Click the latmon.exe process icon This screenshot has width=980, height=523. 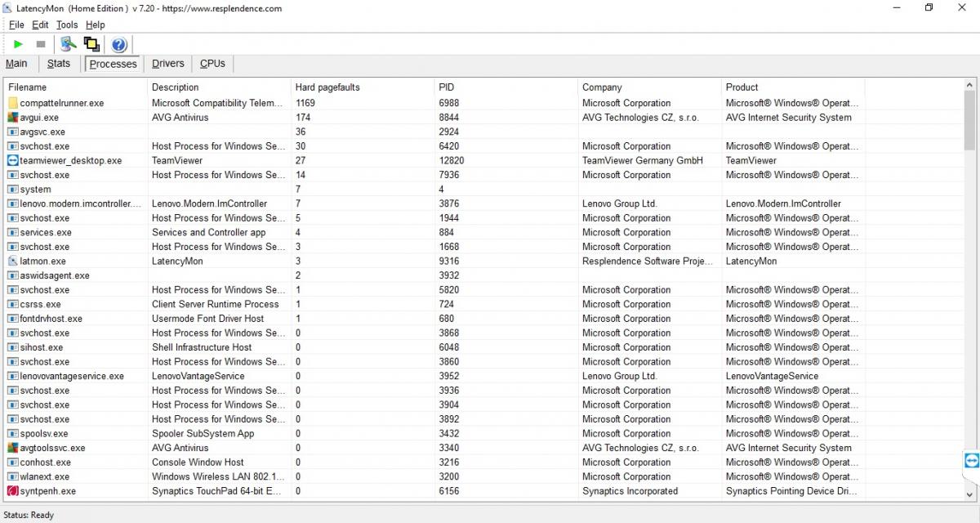[13, 261]
